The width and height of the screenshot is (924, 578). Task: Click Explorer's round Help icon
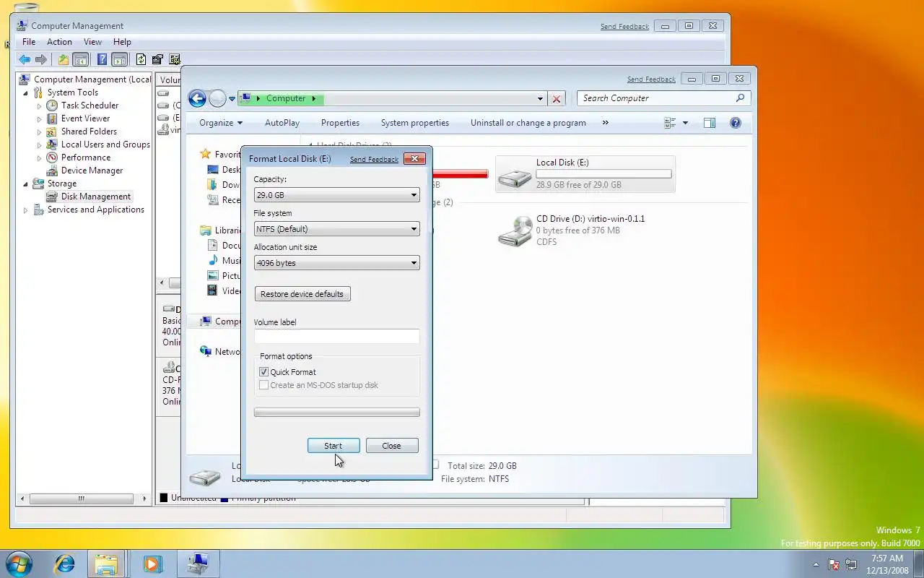coord(736,123)
